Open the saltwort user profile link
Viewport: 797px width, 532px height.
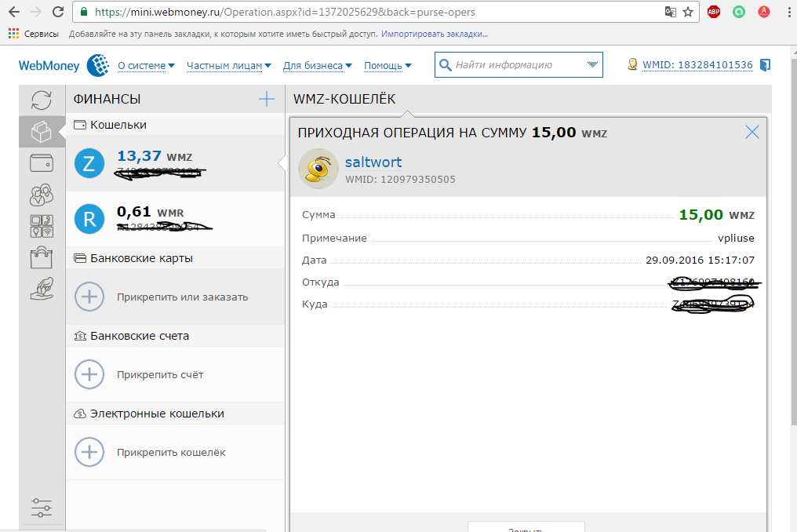pos(373,162)
